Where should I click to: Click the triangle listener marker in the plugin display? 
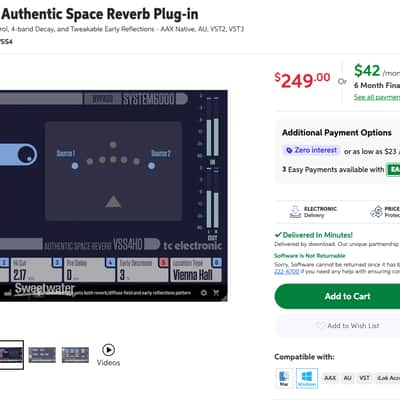[x=113, y=201]
